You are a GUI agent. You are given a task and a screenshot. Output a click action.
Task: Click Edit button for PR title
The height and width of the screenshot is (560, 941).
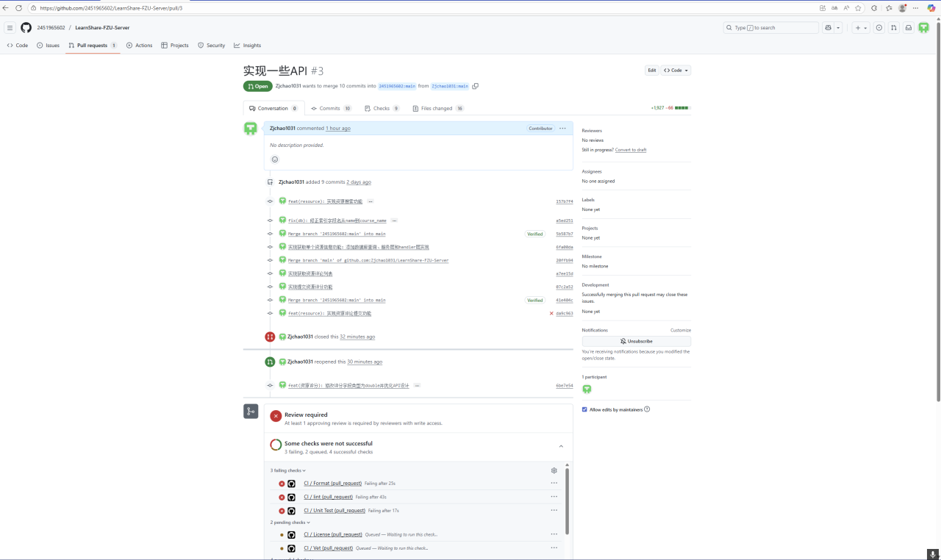point(651,71)
